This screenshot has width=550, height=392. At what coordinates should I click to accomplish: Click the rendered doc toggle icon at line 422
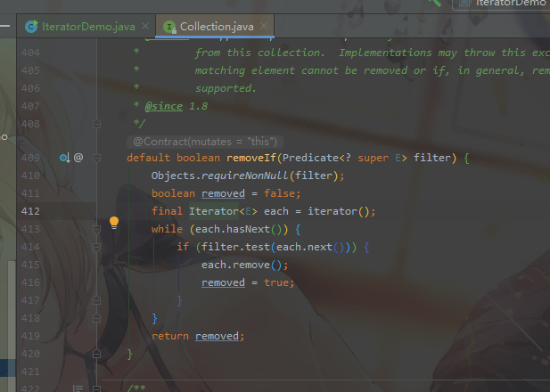[x=78, y=388]
